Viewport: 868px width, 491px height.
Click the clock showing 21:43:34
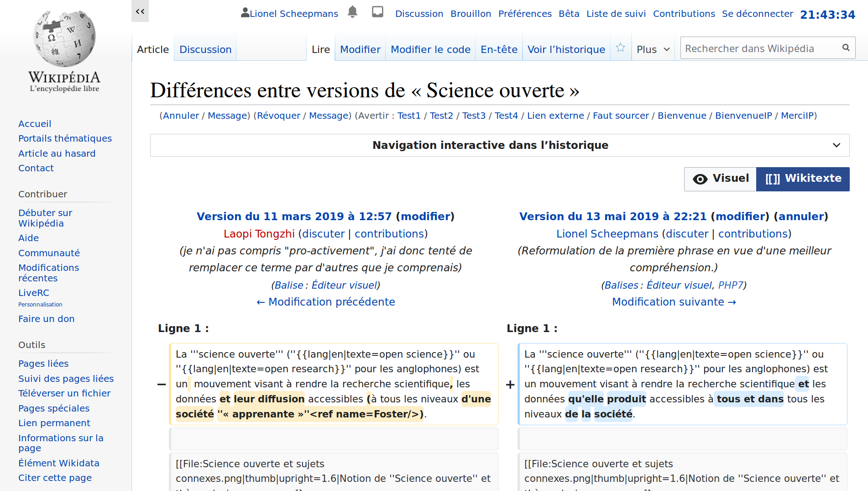pos(827,15)
